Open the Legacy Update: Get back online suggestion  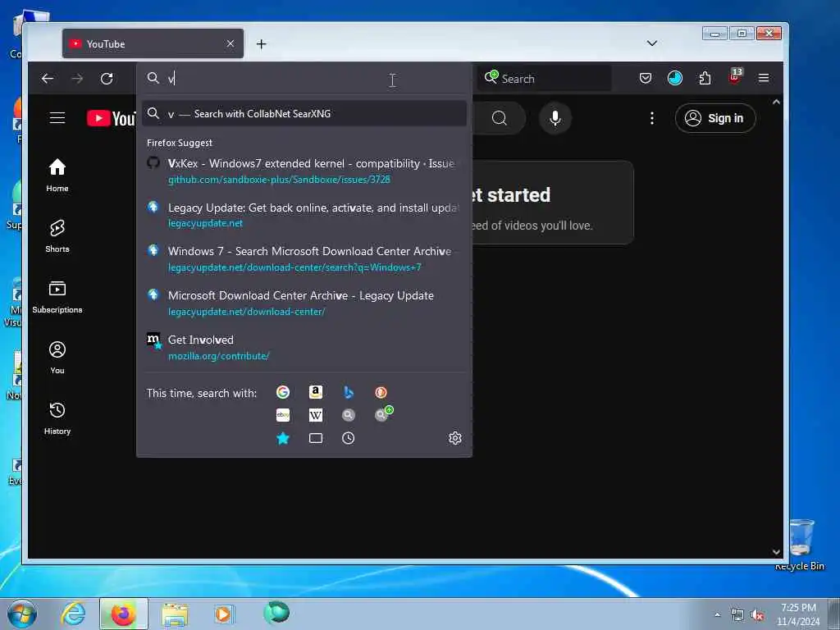[x=304, y=215]
